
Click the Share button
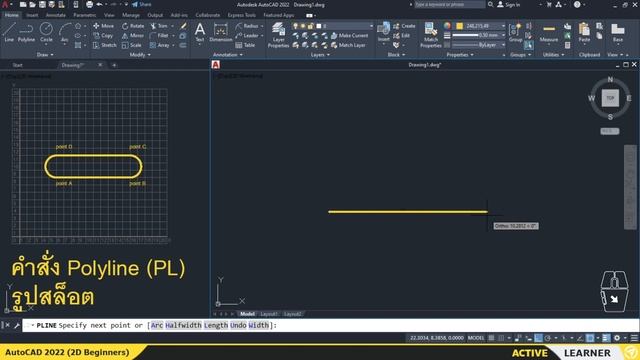tap(141, 4)
